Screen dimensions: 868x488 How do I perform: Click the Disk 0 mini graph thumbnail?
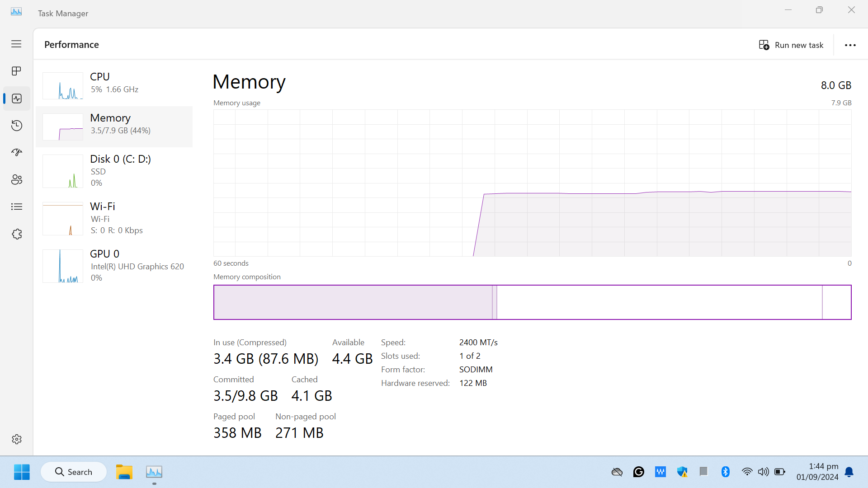click(x=63, y=171)
